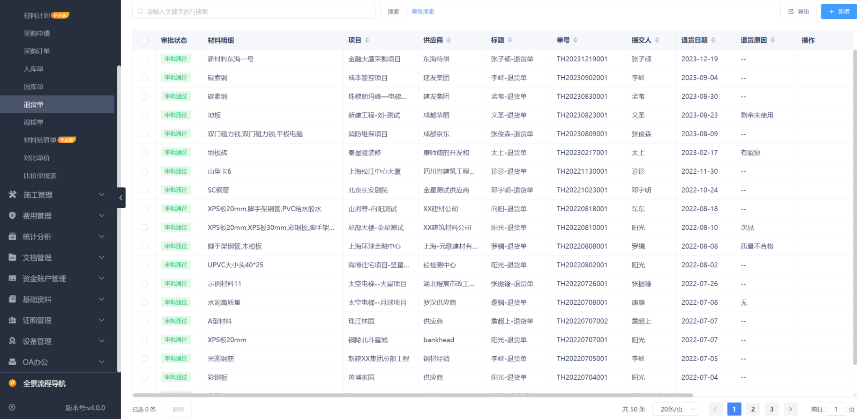Collapse the sidebar with the arrow handle
Image resolution: width=868 pixels, height=419 pixels.
coord(121,198)
